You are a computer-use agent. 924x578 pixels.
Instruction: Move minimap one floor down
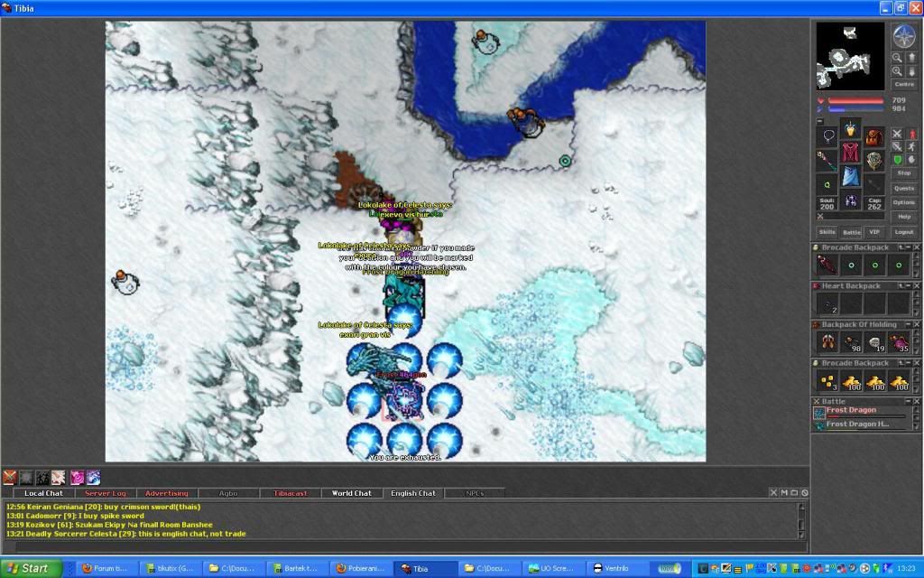[911, 71]
